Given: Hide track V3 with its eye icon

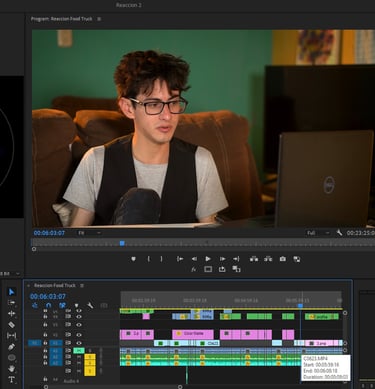Looking at the screenshot, I should coord(79,324).
